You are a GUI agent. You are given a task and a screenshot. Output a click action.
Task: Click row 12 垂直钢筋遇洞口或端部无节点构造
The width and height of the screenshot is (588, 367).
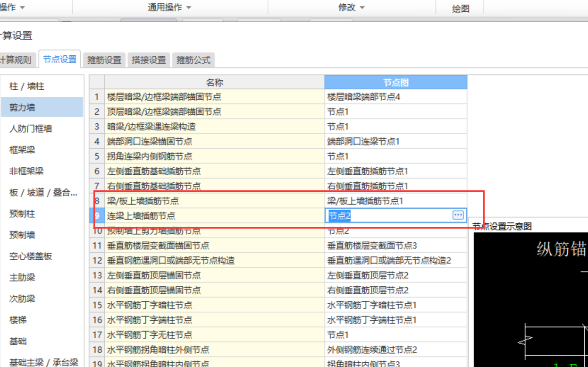pos(215,260)
